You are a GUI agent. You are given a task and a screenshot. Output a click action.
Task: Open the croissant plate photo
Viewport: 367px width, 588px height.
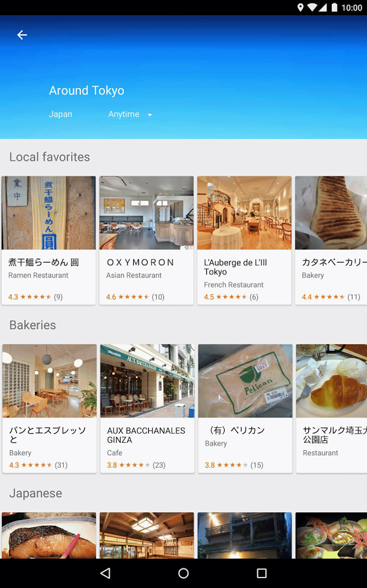(x=331, y=381)
